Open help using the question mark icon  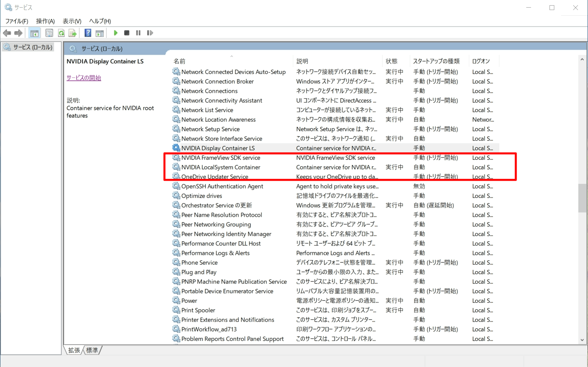[x=87, y=33]
